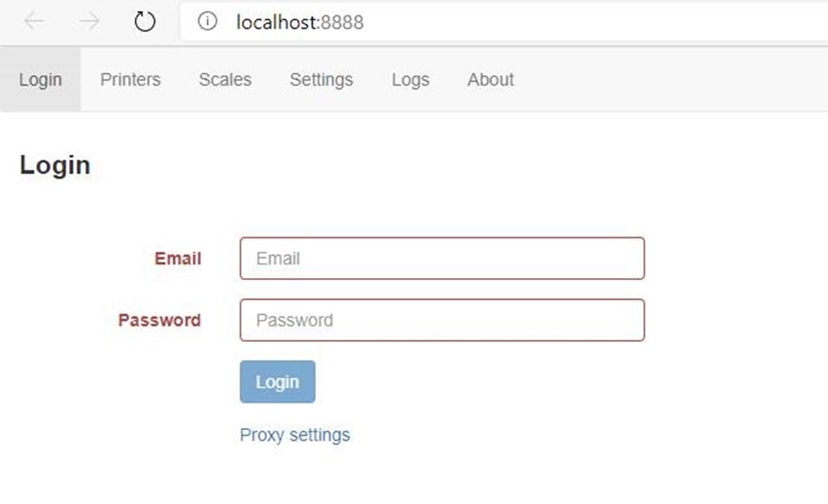Image resolution: width=828 pixels, height=504 pixels.
Task: Switch to the Scales tab
Action: (x=225, y=80)
